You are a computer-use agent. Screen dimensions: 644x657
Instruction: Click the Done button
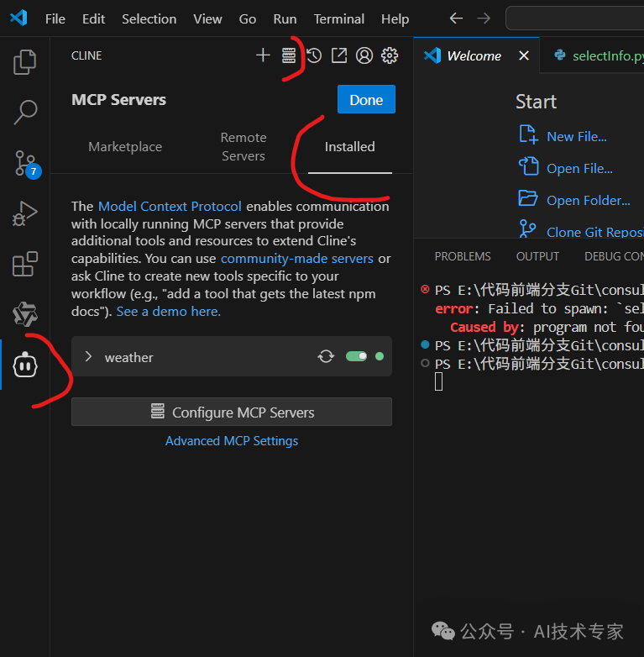tap(366, 99)
